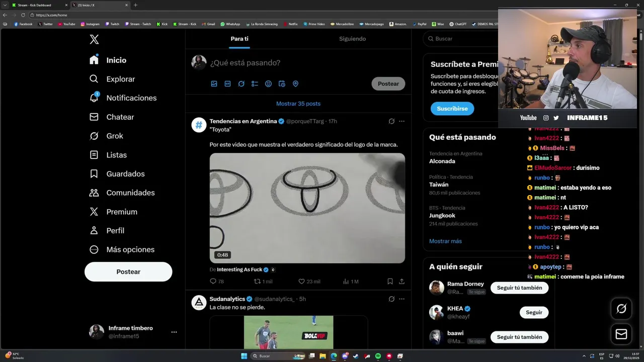Open account menu dots next to Inframe timbero
644x362 pixels.
point(174,332)
